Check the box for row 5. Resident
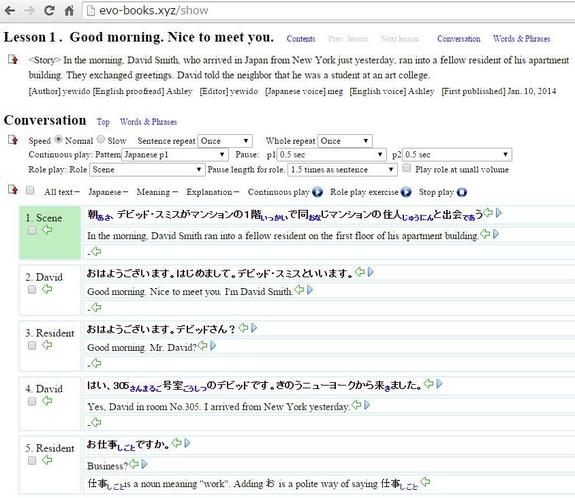575x498 pixels. click(32, 461)
